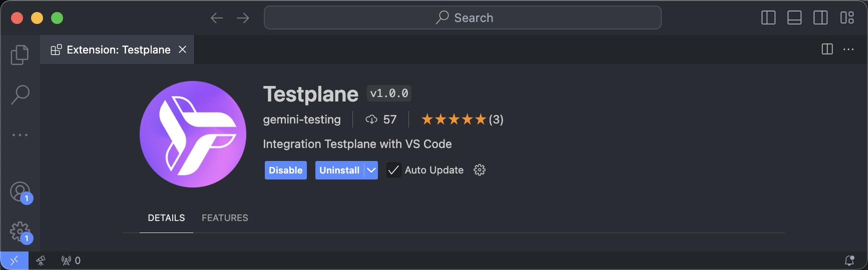Open the Explorer view in activity bar
This screenshot has width=868, height=270.
pos(20,54)
